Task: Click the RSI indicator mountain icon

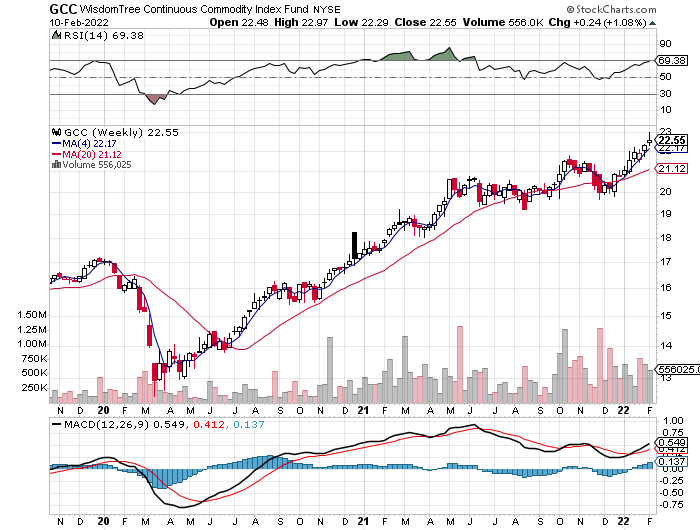Action: (56, 35)
